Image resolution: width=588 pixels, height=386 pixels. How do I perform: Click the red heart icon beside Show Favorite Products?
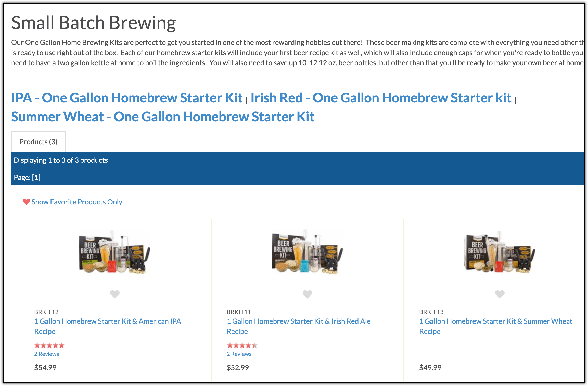[26, 202]
